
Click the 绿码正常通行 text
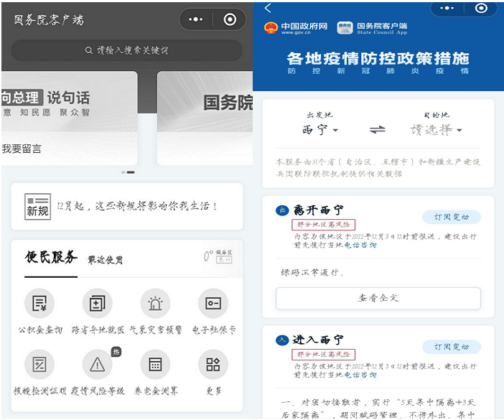point(312,273)
